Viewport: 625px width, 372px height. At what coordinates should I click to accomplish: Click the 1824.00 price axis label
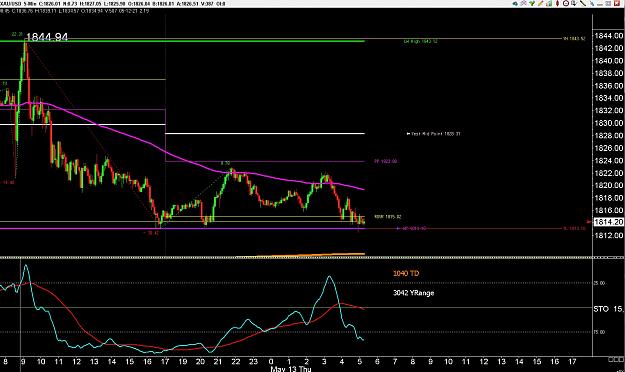click(609, 160)
